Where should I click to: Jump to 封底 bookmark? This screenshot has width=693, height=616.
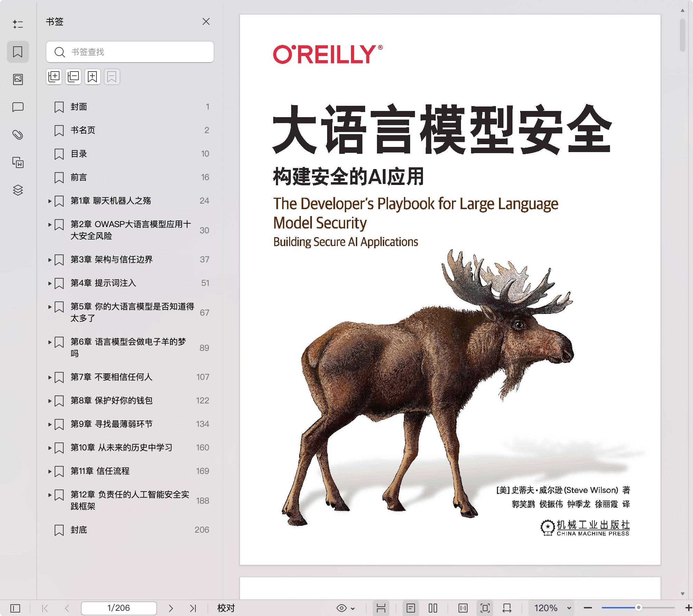tap(79, 530)
